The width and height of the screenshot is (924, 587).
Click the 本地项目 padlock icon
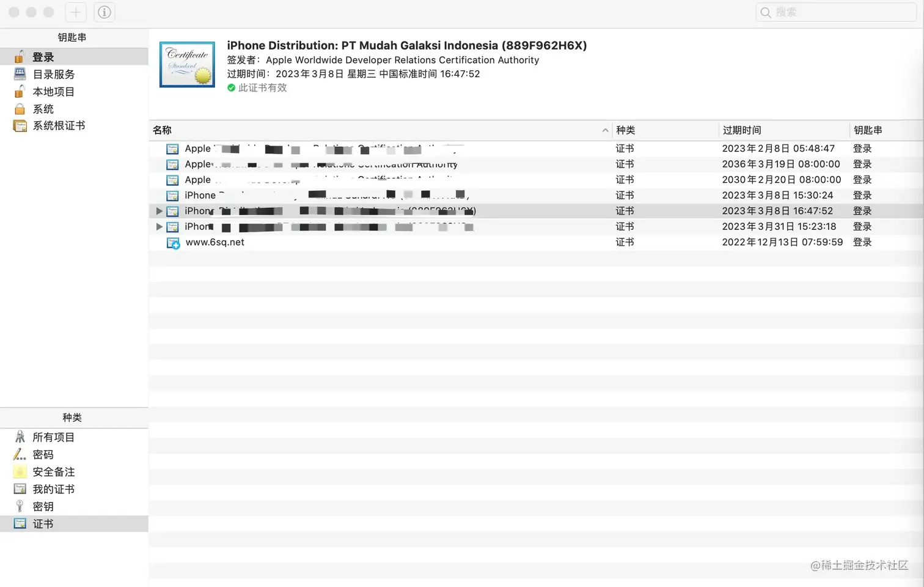(x=20, y=92)
